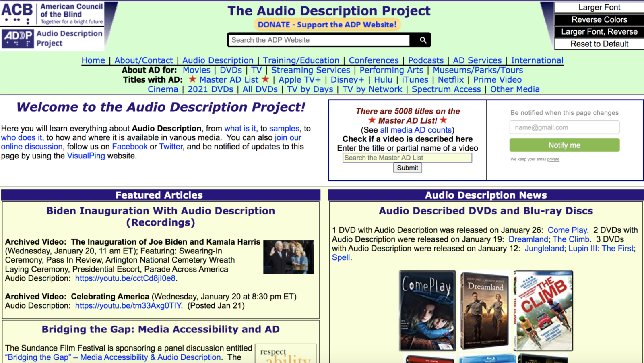Screen dimensions: 644x363
Task: Go to About AD for DVDs
Action: pos(231,70)
